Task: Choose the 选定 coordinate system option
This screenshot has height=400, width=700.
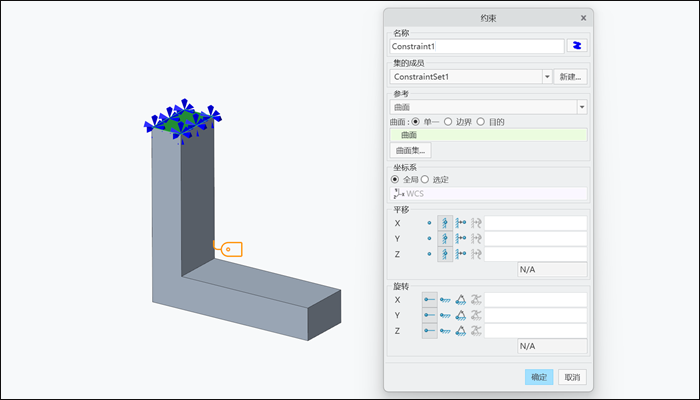Action: 425,179
